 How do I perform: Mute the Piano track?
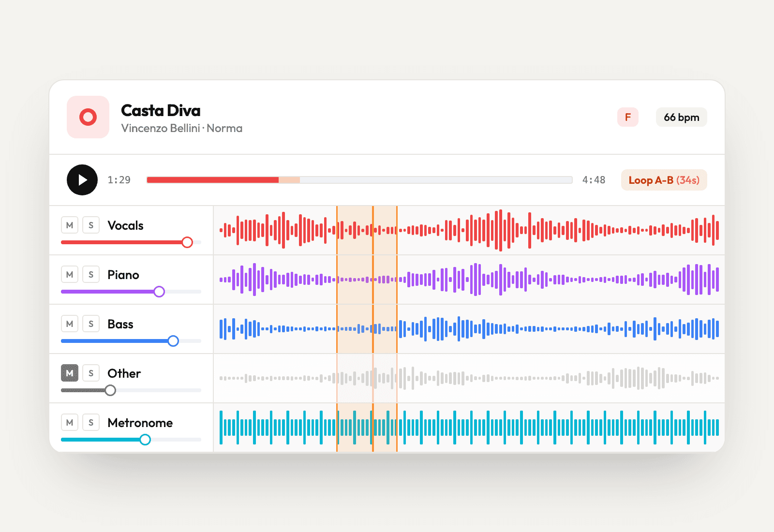tap(70, 274)
